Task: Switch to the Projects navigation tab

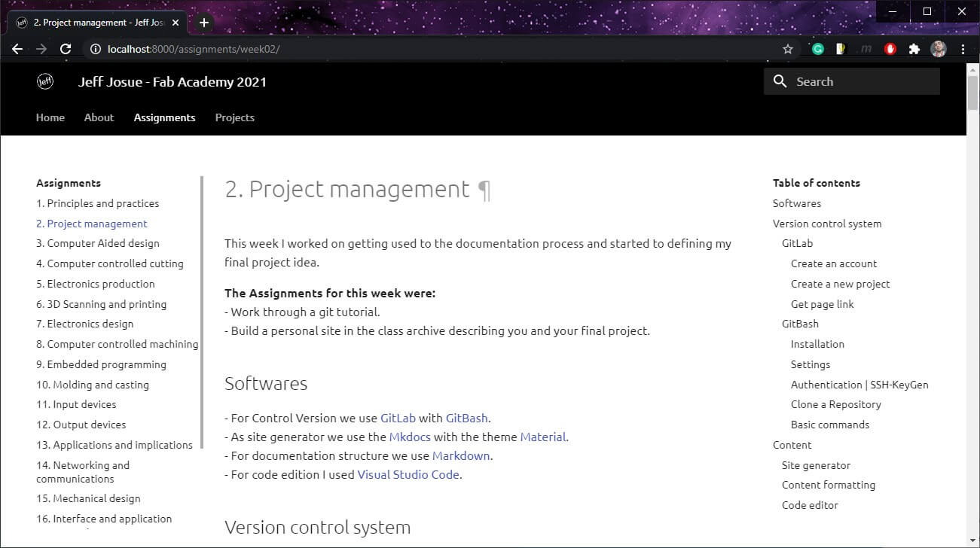Action: coord(234,117)
